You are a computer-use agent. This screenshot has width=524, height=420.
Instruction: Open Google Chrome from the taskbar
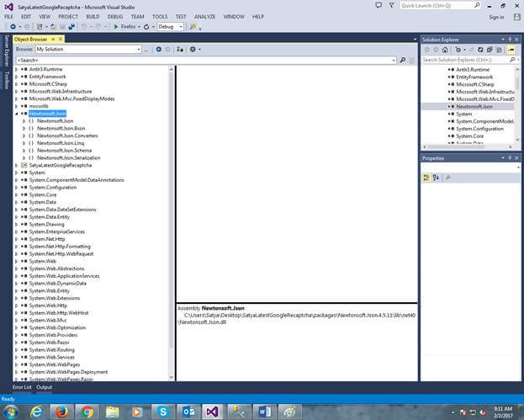87,412
